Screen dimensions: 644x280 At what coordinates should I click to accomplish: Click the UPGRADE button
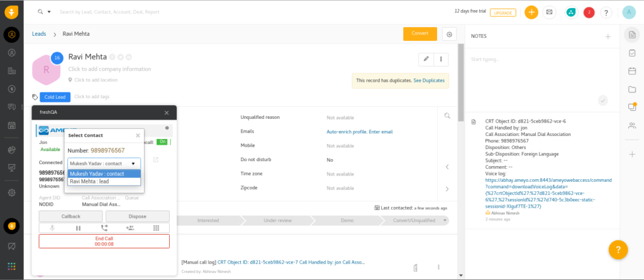click(502, 13)
